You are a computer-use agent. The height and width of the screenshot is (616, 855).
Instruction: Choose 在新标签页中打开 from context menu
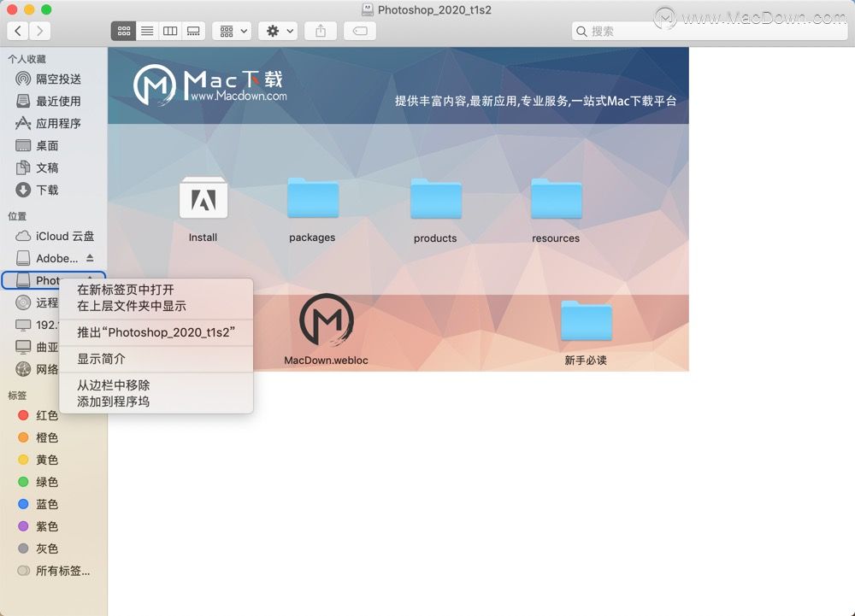point(156,290)
